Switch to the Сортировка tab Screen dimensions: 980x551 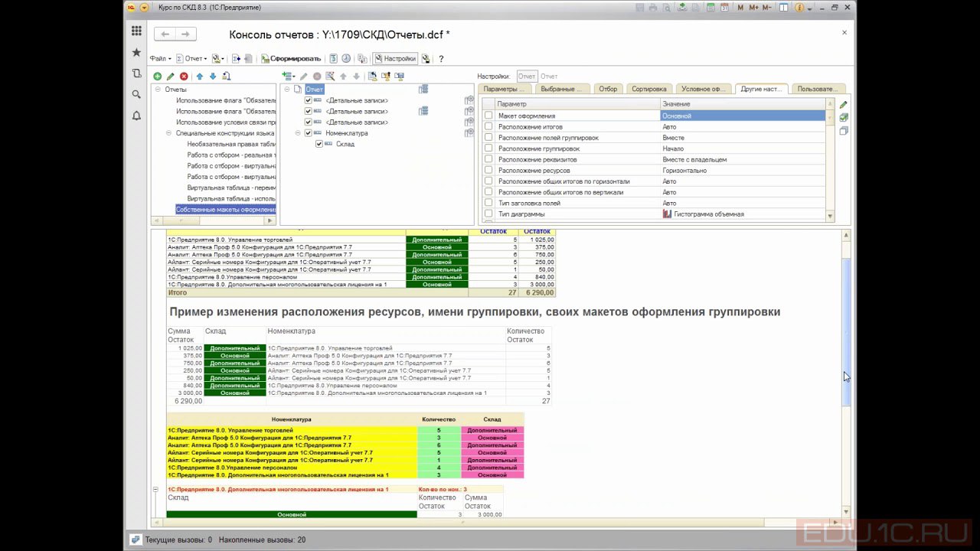pyautogui.click(x=649, y=89)
